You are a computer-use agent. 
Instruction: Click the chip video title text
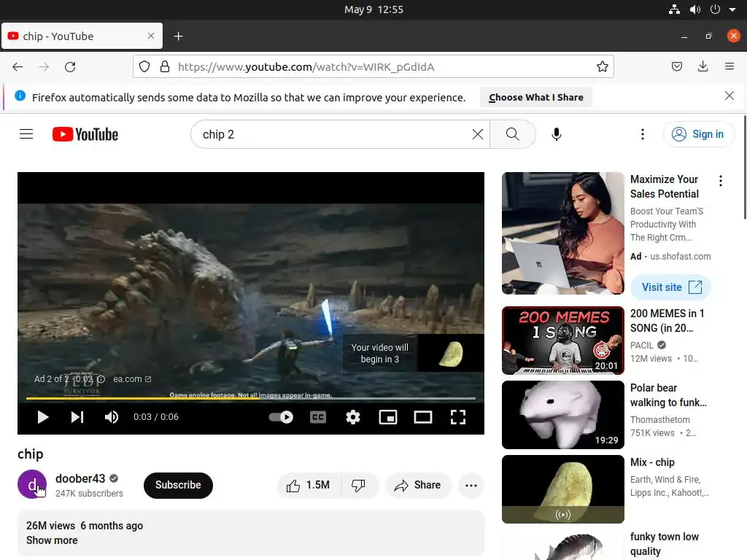[x=31, y=454]
